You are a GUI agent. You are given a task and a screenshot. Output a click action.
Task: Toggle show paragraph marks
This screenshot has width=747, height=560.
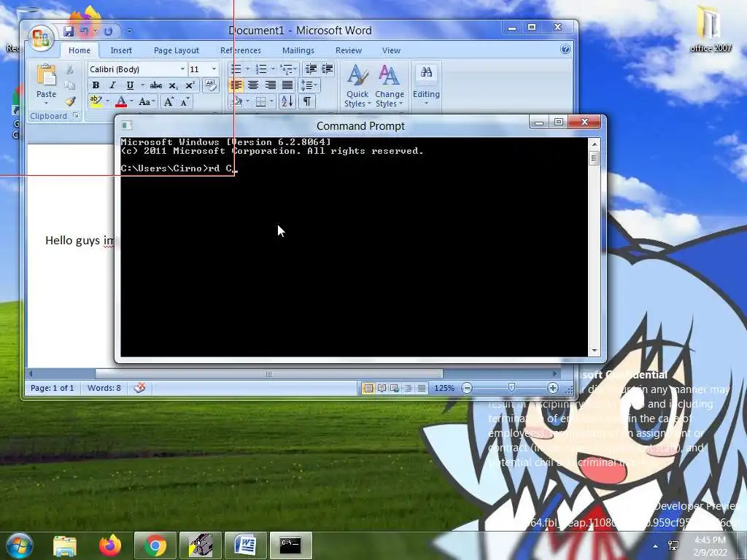click(x=307, y=101)
